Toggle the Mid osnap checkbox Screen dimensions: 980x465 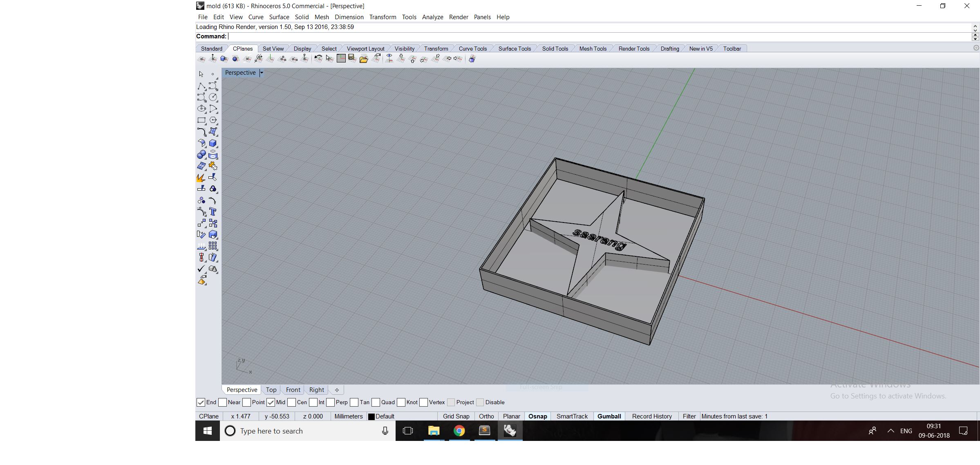271,402
